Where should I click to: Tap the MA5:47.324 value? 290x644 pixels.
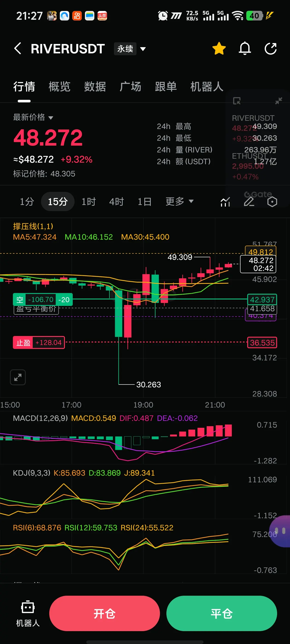[x=35, y=237]
